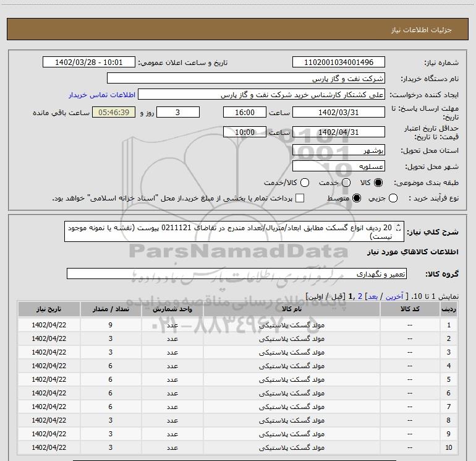Open page 2 of the items list
The image size is (476, 461).
click(360, 296)
